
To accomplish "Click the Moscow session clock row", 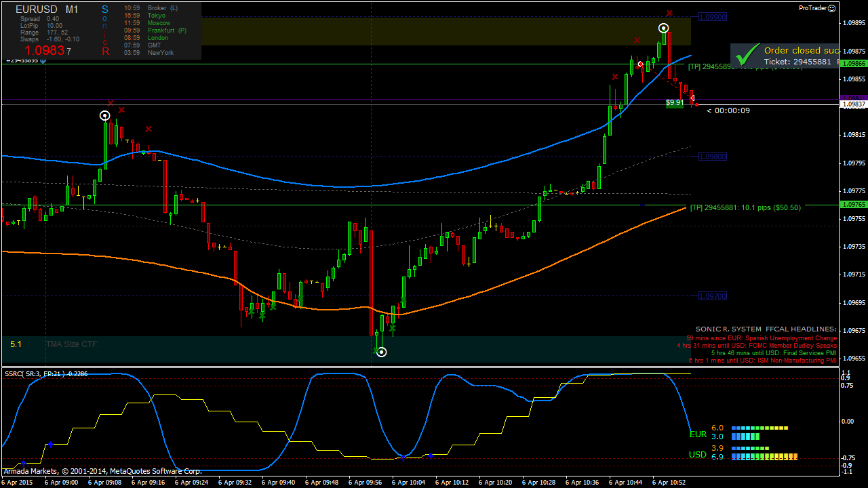I will coord(147,23).
